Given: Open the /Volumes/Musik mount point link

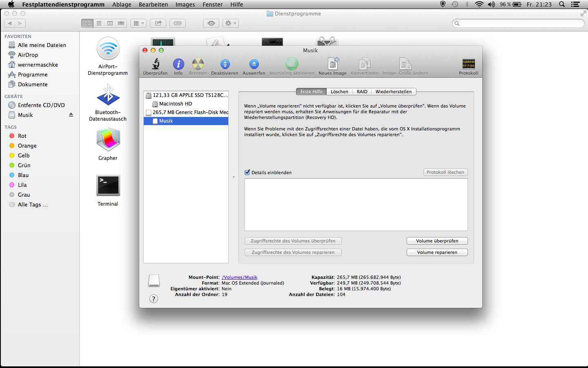Looking at the screenshot, I should tap(239, 277).
